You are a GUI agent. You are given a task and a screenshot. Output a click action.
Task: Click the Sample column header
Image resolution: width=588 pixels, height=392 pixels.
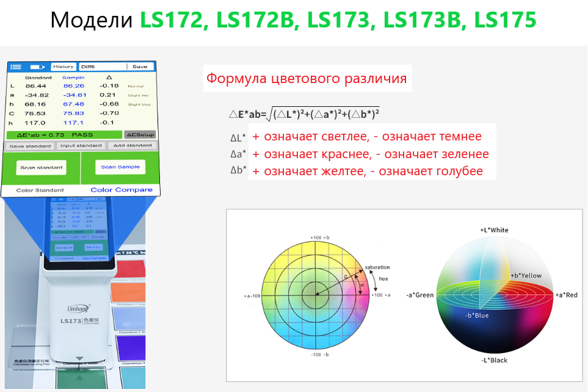(73, 78)
